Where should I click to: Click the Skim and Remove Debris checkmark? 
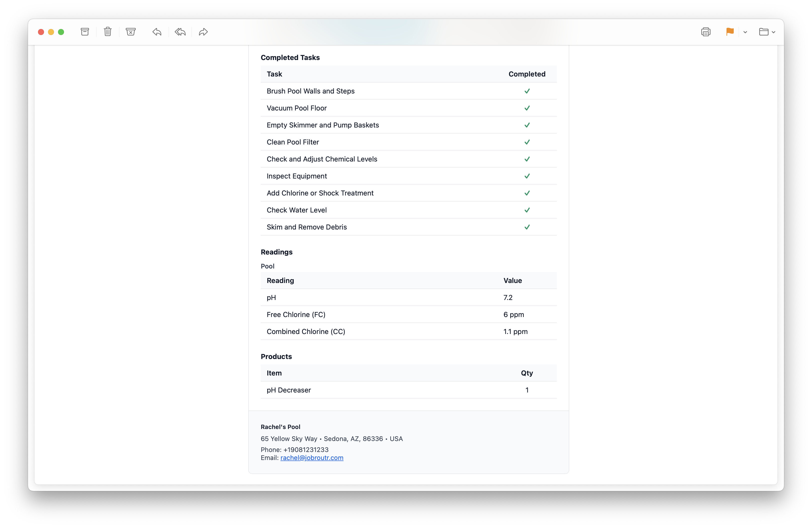[x=527, y=227]
